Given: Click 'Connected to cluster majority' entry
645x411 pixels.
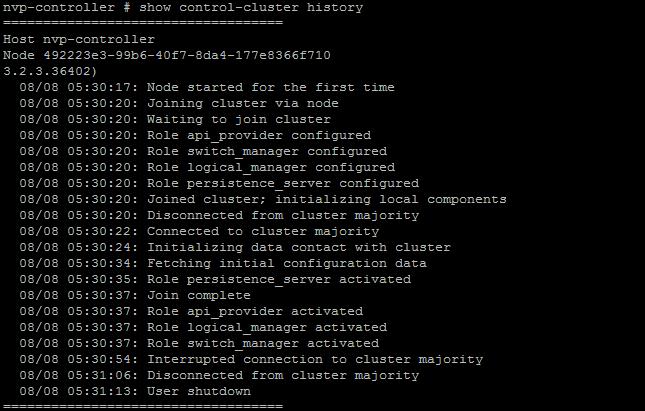Looking at the screenshot, I should coord(199,232).
